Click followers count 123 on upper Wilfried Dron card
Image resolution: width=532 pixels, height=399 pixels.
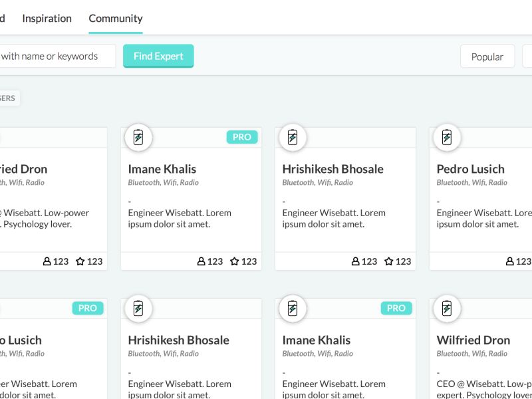[61, 261]
